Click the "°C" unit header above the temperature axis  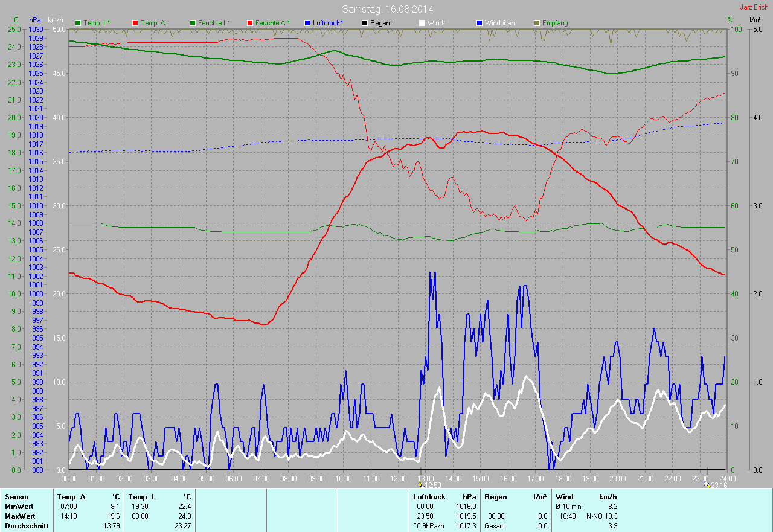pos(15,20)
